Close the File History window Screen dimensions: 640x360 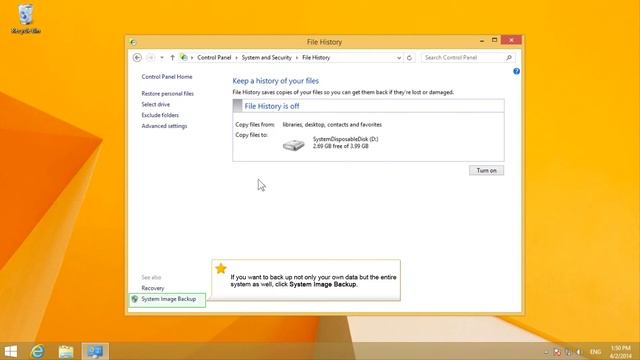click(511, 40)
